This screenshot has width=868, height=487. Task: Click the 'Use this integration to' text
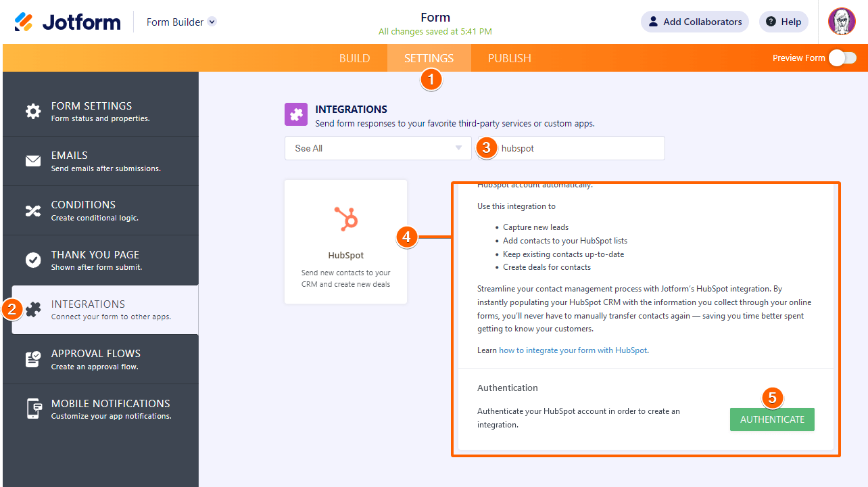[516, 206]
